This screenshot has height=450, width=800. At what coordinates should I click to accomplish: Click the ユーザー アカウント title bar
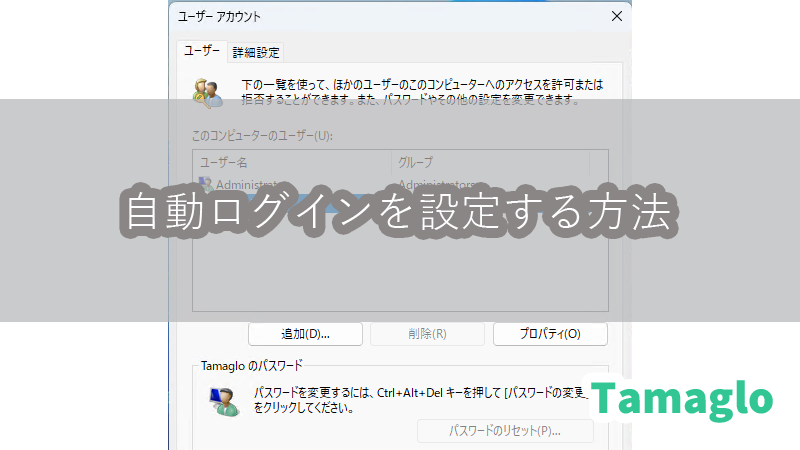point(380,16)
